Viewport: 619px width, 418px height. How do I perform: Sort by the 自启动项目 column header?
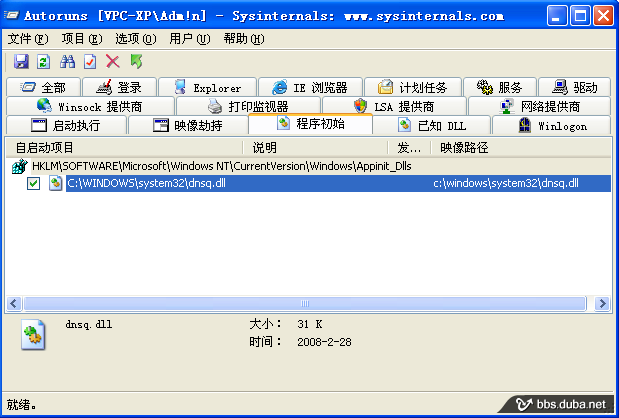click(125, 148)
